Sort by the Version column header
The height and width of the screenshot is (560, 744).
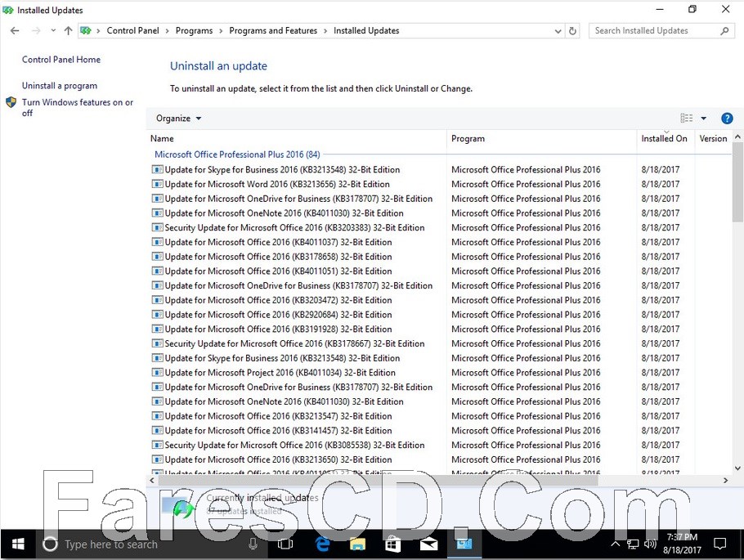pyautogui.click(x=713, y=139)
